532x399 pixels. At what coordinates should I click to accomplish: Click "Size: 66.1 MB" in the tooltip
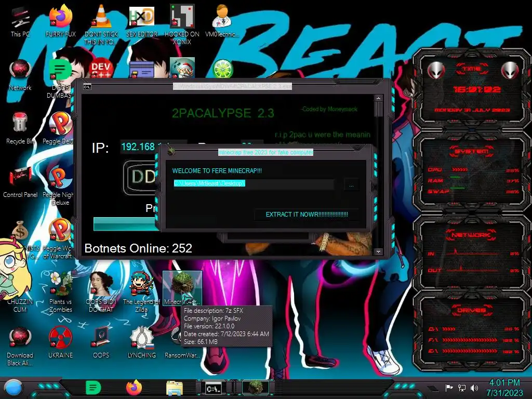(x=201, y=342)
